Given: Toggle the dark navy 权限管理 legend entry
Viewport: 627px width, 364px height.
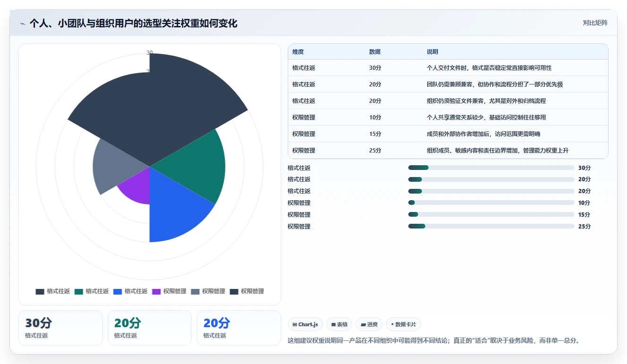Looking at the screenshot, I should tap(247, 291).
